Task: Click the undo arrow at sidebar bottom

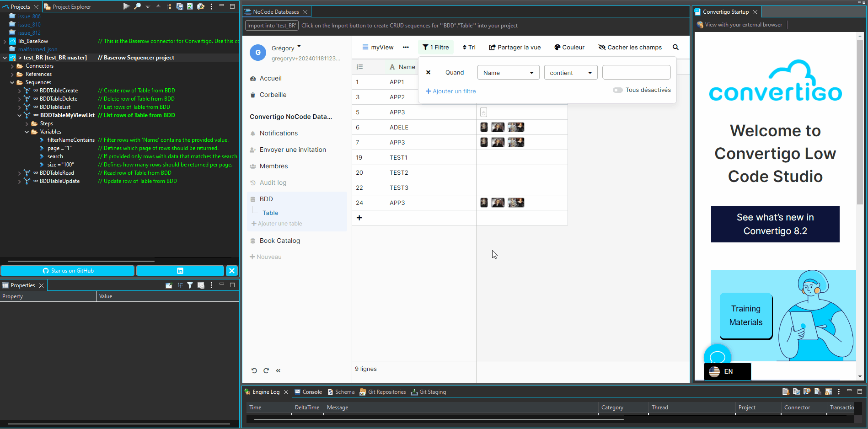Action: pos(254,370)
